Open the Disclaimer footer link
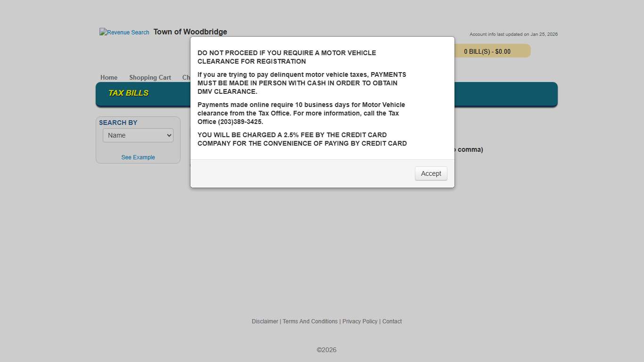This screenshot has width=644, height=362. pos(264,321)
